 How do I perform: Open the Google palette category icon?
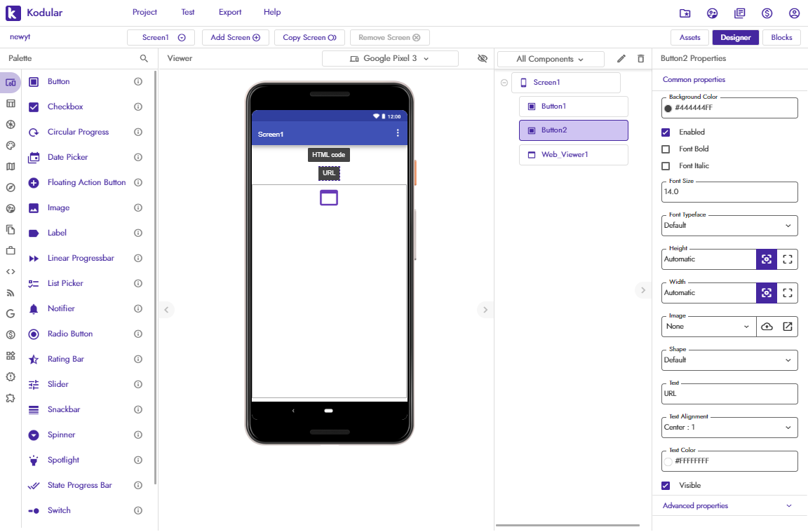(x=11, y=313)
